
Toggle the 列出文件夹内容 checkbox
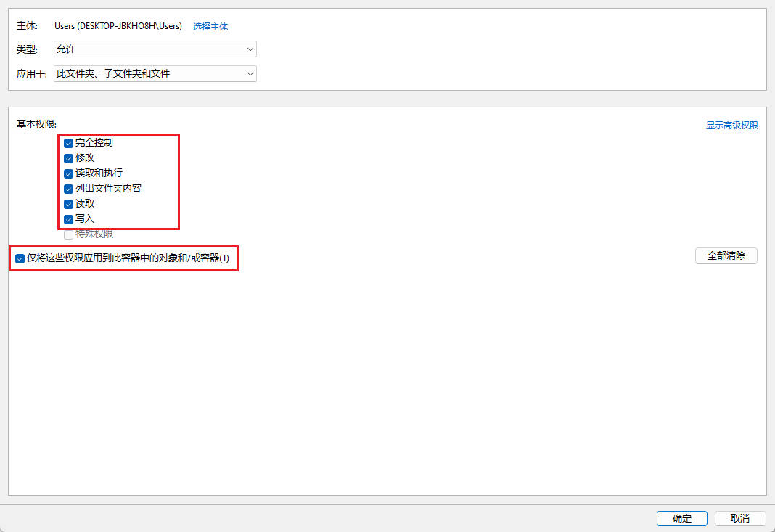(x=68, y=189)
